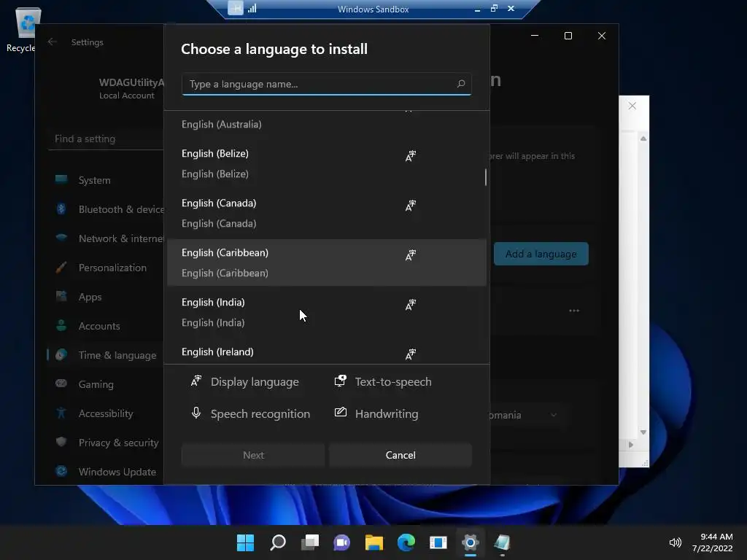Click scroll up arrow in background window
The height and width of the screenshot is (560, 747).
click(643, 139)
